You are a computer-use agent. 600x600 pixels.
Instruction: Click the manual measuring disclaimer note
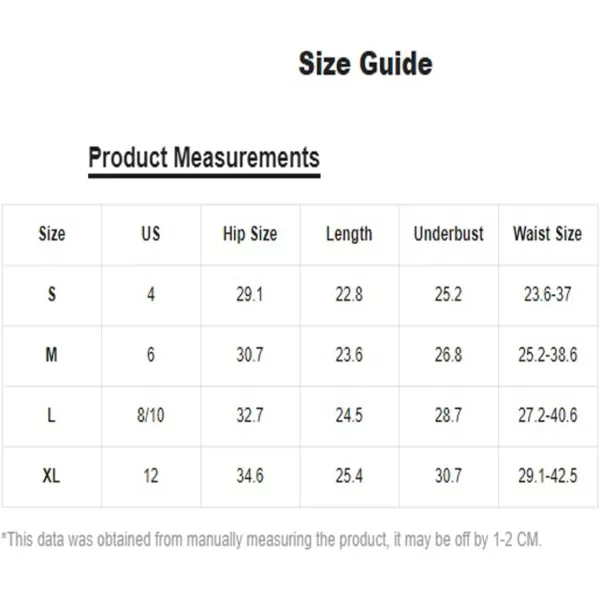(271, 540)
